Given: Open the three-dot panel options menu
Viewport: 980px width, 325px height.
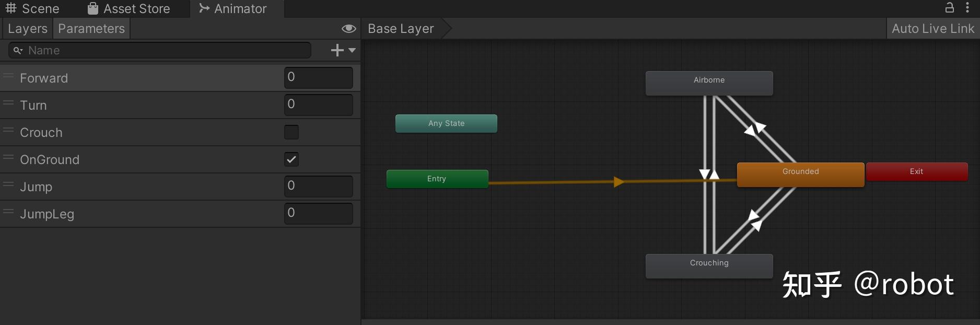Looking at the screenshot, I should tap(967, 8).
